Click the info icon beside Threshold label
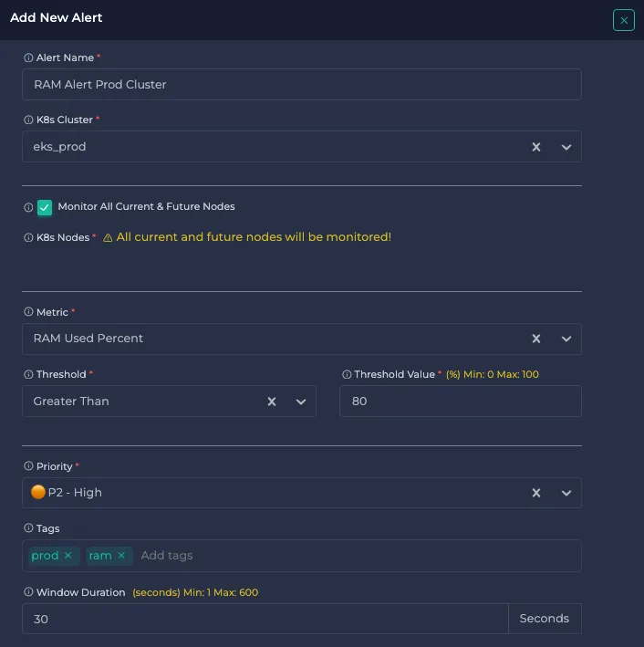This screenshot has height=647, width=644. click(x=28, y=374)
